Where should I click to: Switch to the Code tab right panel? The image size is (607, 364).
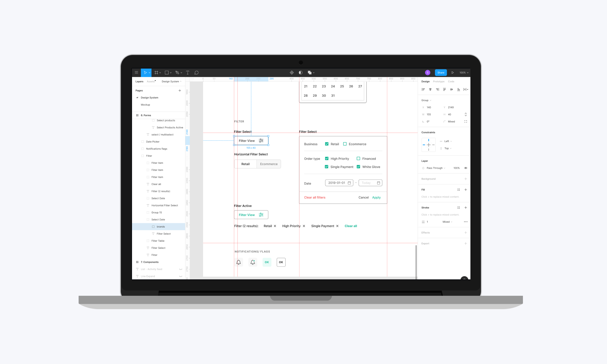point(451,82)
